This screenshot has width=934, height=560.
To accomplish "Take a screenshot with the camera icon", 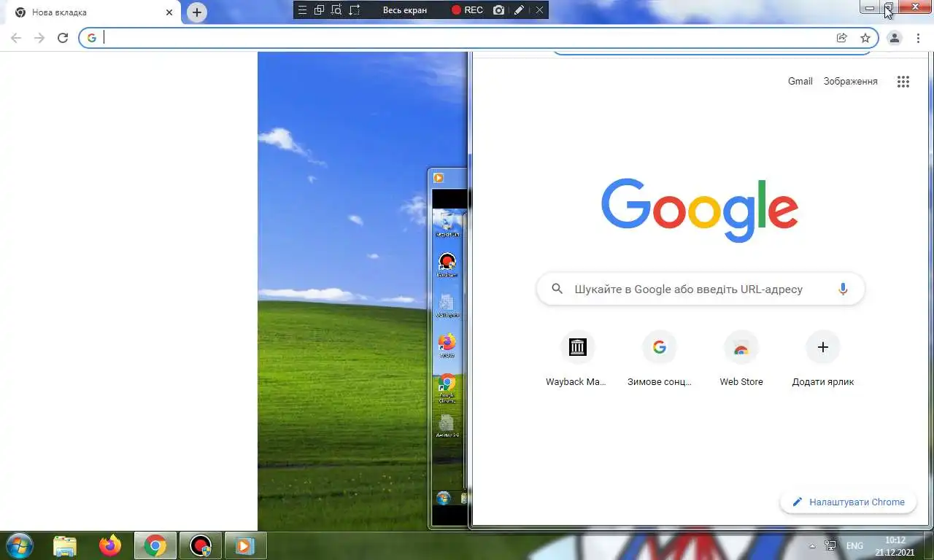I will [498, 10].
